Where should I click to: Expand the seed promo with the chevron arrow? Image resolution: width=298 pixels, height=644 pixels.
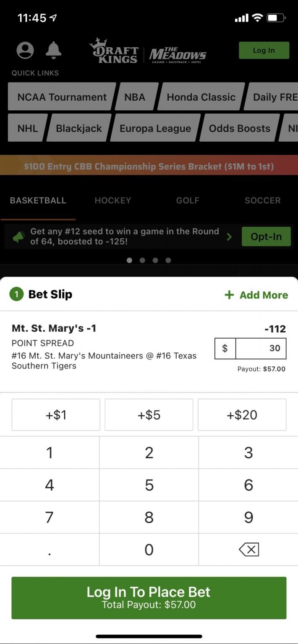coord(230,236)
